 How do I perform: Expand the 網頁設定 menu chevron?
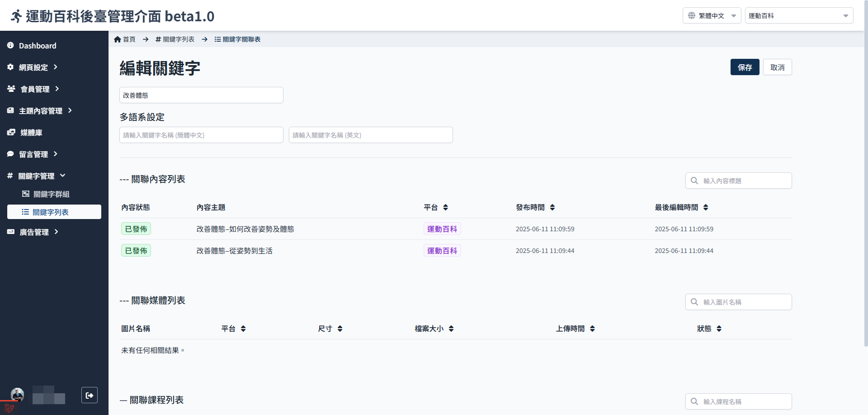click(x=56, y=67)
